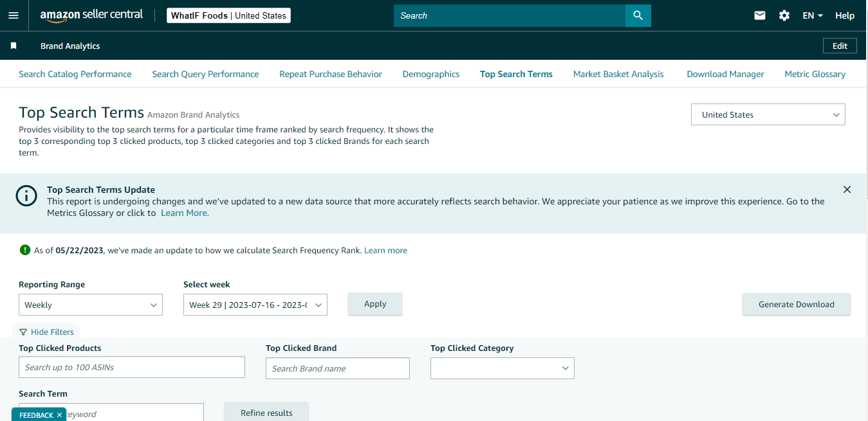Open the EN language dropdown
This screenshot has width=868, height=421.
(812, 15)
